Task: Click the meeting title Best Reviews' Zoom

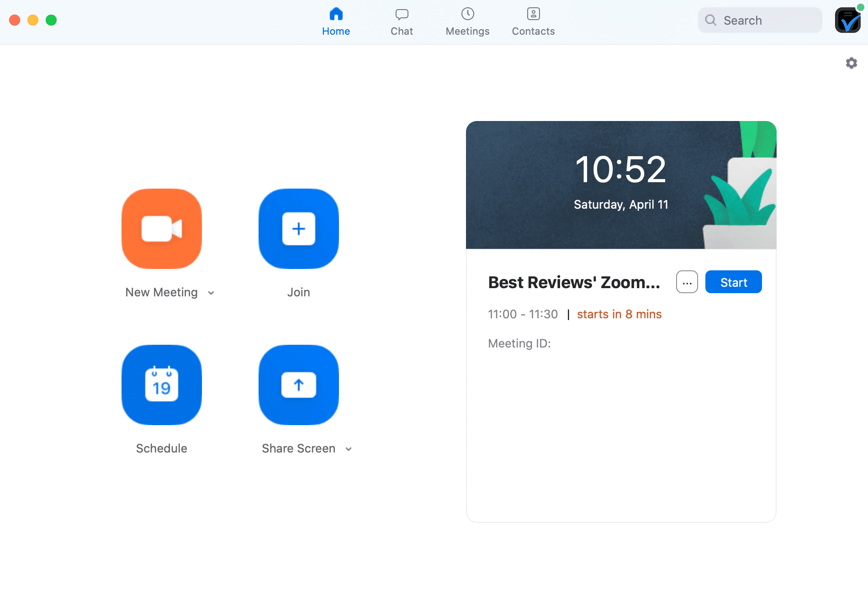Action: click(574, 282)
